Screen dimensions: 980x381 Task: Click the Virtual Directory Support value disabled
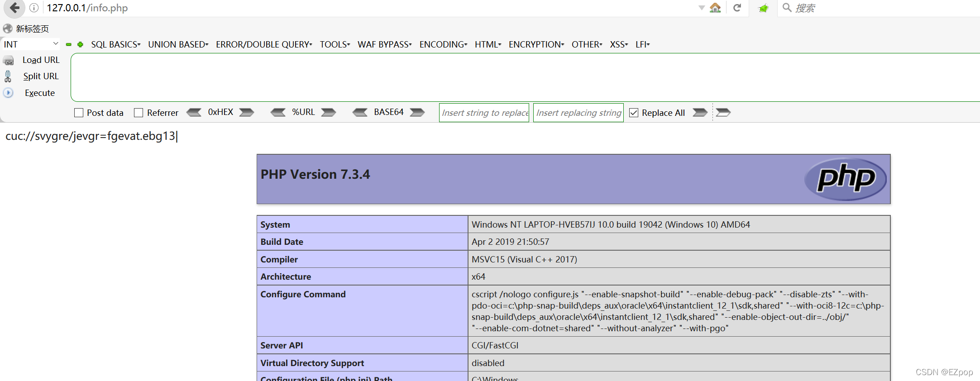point(488,363)
